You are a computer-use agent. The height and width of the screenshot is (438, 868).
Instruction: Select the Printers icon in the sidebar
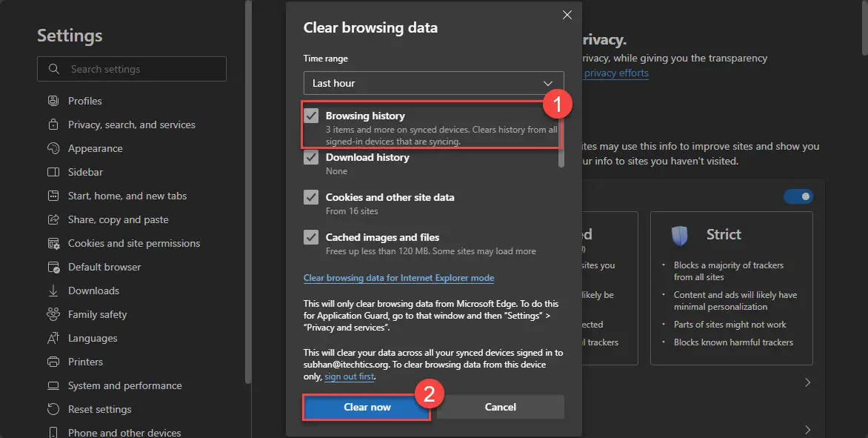(53, 362)
